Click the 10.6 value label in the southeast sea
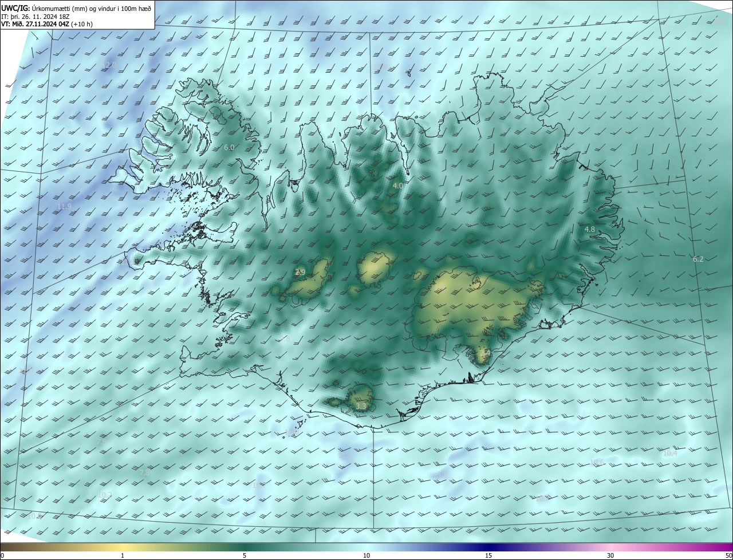The height and width of the screenshot is (560, 733). pyautogui.click(x=597, y=462)
